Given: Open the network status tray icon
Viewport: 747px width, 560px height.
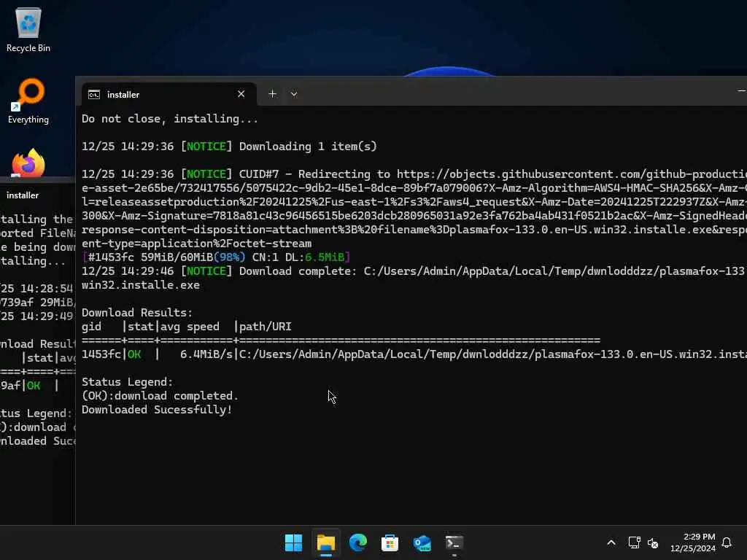Looking at the screenshot, I should 634,542.
